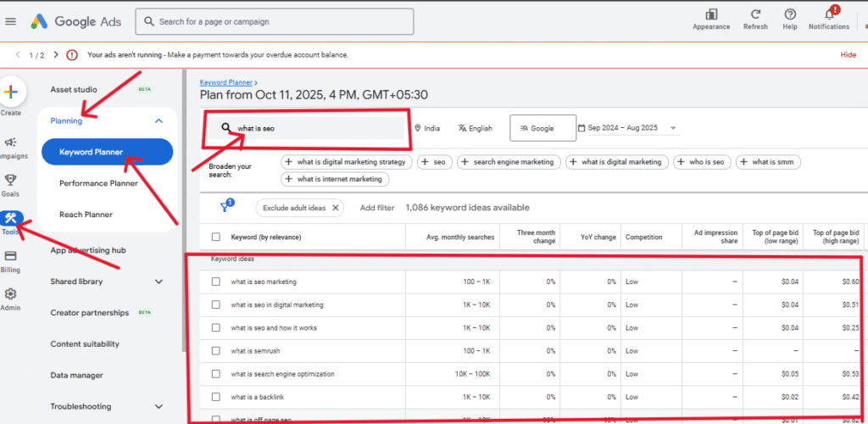
Task: Open Creator partnerships menu item
Action: point(90,313)
